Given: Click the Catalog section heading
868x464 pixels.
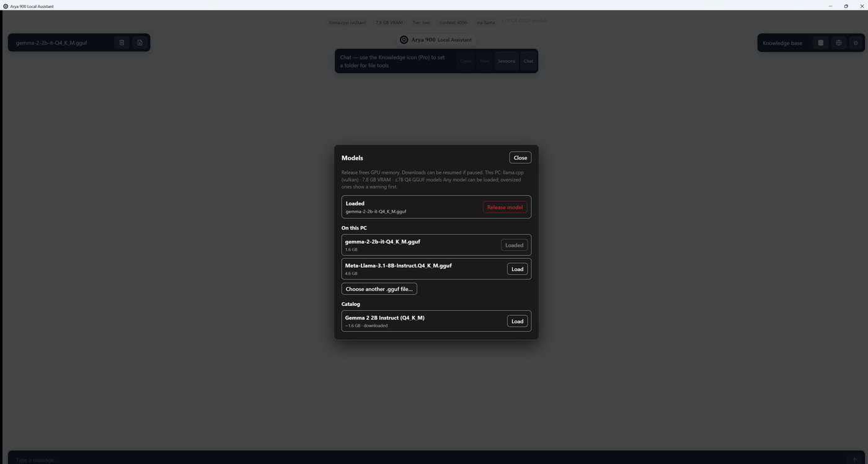Looking at the screenshot, I should point(351,304).
